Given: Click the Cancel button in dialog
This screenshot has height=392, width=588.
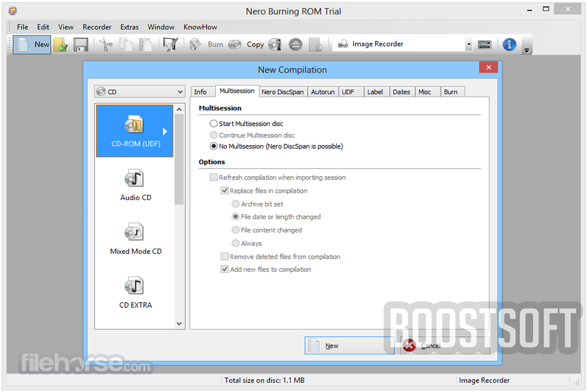Looking at the screenshot, I should tap(445, 345).
